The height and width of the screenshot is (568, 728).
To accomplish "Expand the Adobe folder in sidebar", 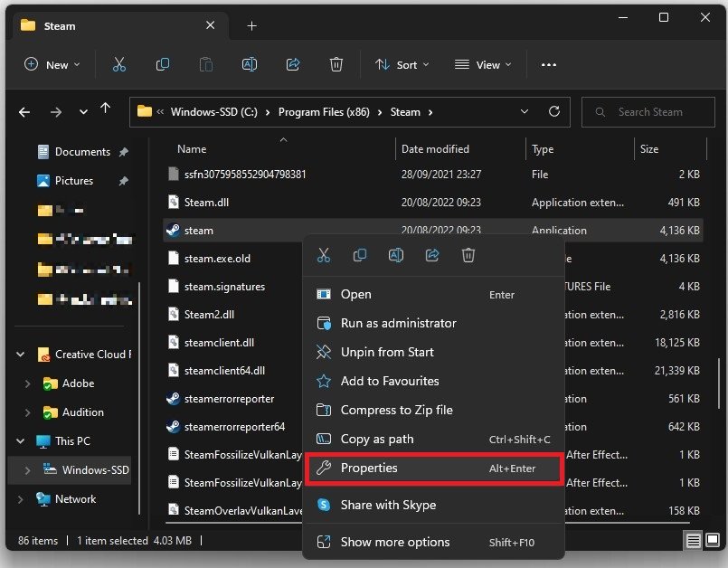I will tap(28, 383).
